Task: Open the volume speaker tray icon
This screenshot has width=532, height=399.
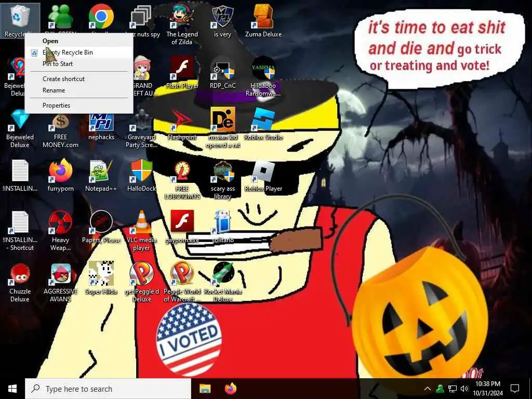Action: pyautogui.click(x=464, y=389)
